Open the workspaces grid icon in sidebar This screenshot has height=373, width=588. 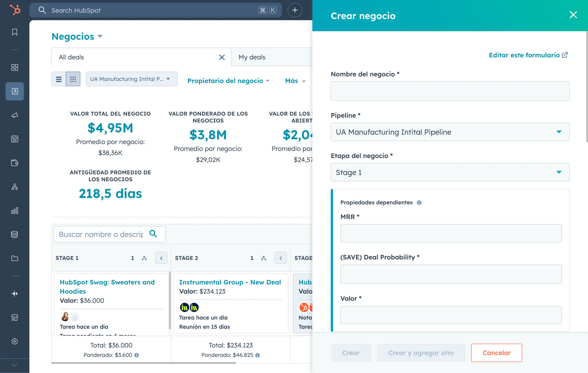(x=15, y=67)
